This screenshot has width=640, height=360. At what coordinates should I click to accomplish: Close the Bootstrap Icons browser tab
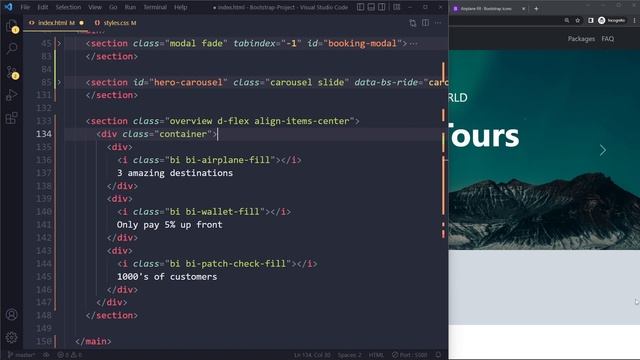[523, 9]
